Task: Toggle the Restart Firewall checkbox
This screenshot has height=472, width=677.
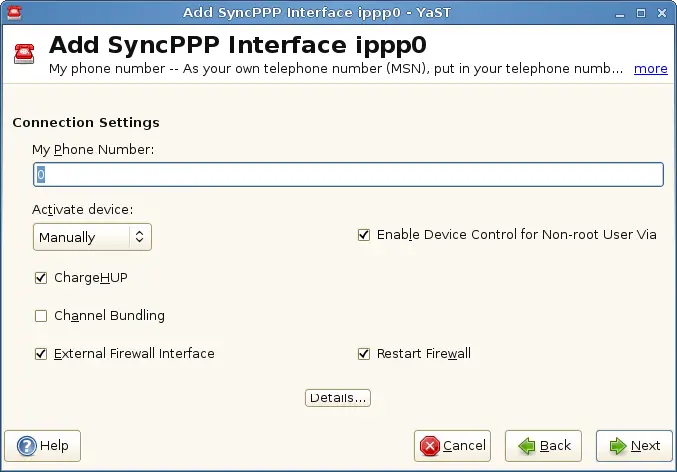Action: click(x=364, y=353)
